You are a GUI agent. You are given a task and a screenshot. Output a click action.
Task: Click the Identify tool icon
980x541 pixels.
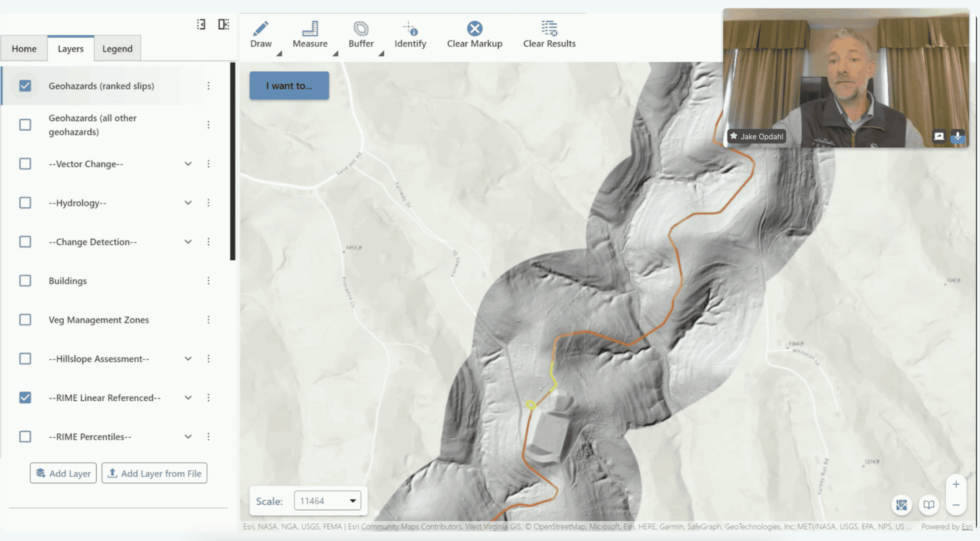click(x=410, y=29)
